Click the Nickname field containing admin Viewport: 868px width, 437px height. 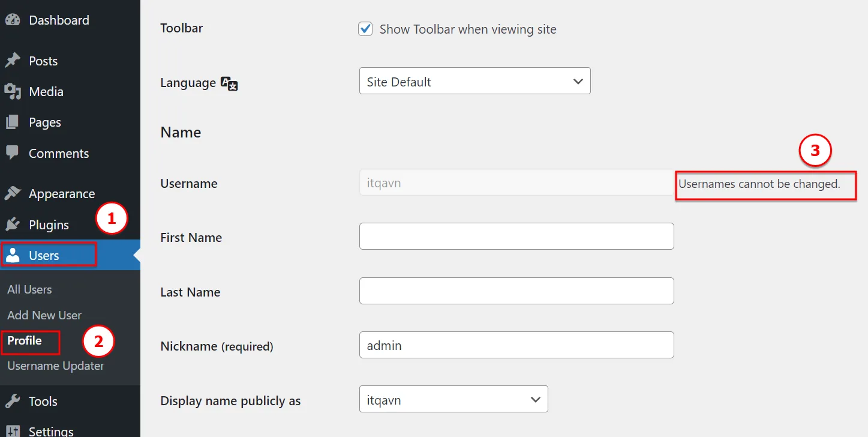click(516, 345)
